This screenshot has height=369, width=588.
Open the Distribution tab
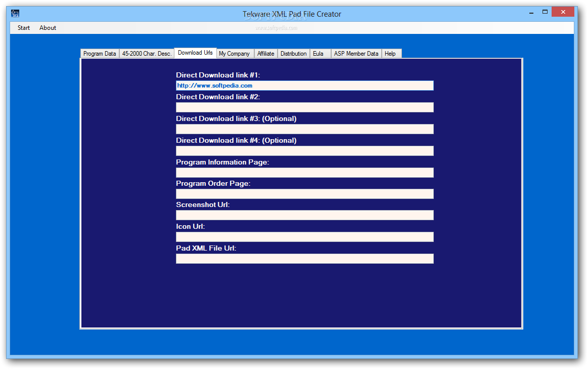point(294,54)
